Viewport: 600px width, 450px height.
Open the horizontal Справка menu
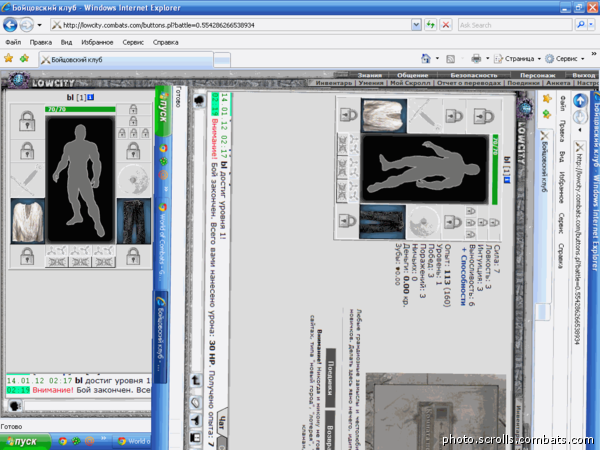165,42
